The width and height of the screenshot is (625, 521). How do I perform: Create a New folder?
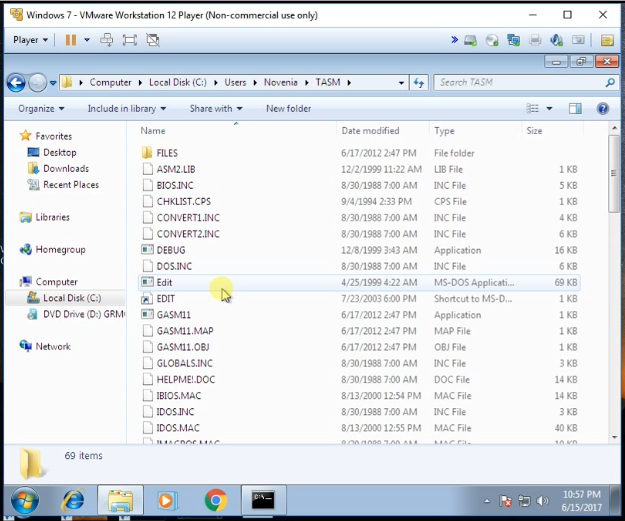(289, 108)
